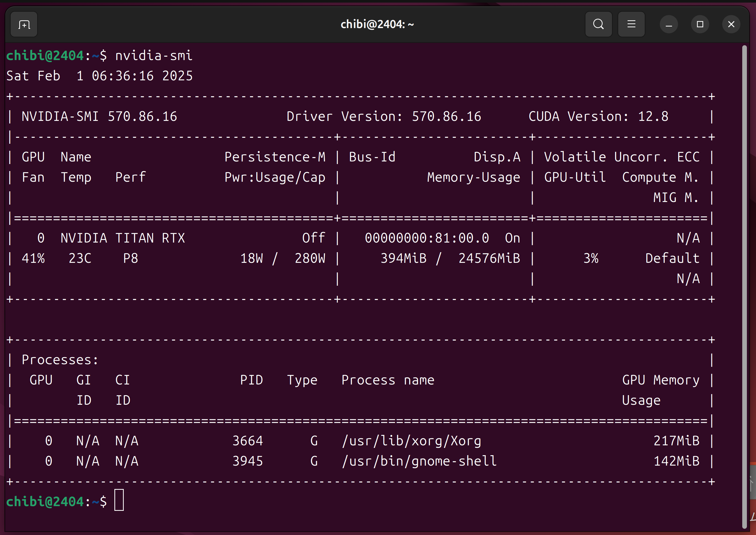Image resolution: width=756 pixels, height=535 pixels.
Task: Click the /usr/bin/gnome-shell process name
Action: pyautogui.click(x=419, y=461)
